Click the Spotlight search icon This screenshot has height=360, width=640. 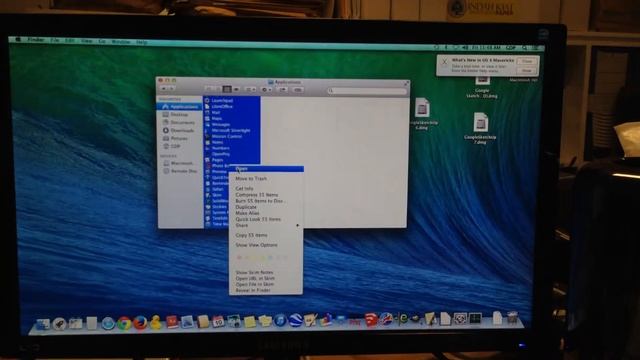tap(524, 48)
